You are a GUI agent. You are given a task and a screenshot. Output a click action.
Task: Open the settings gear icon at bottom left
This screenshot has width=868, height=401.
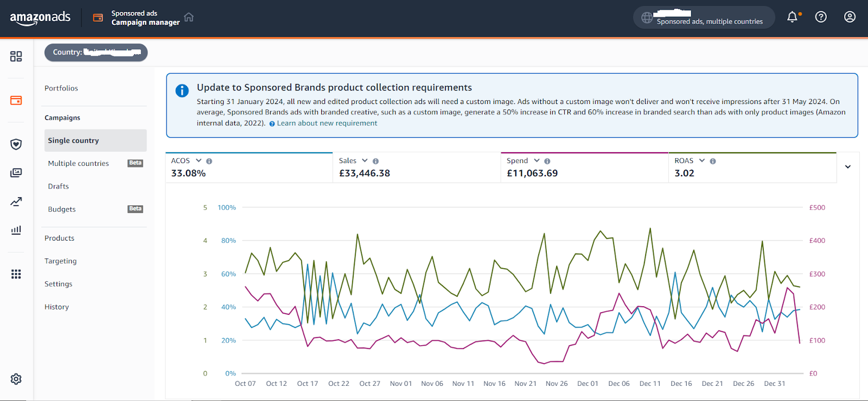(16, 379)
